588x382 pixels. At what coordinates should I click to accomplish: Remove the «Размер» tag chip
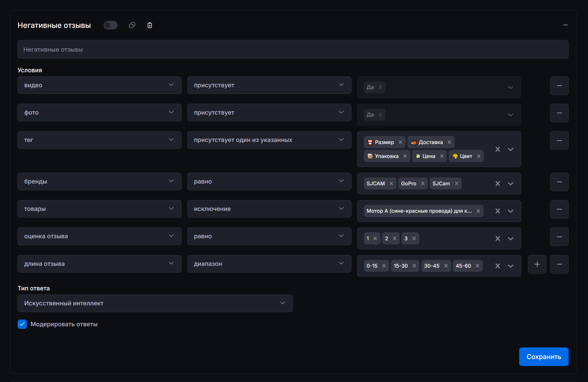(401, 142)
